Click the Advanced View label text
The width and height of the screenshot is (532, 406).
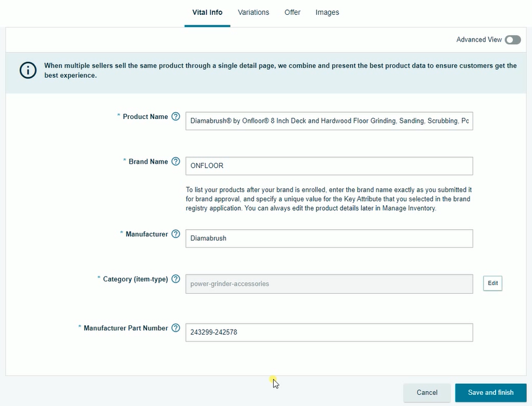[480, 39]
